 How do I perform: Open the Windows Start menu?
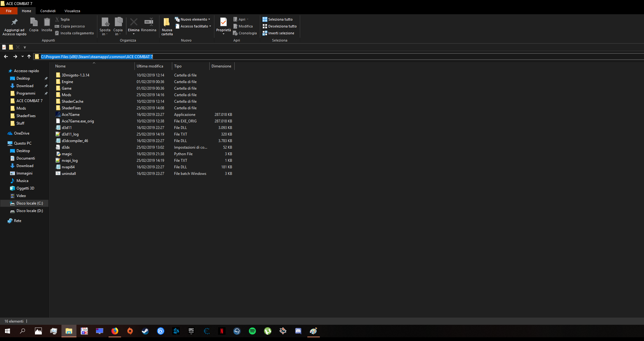[x=7, y=331]
